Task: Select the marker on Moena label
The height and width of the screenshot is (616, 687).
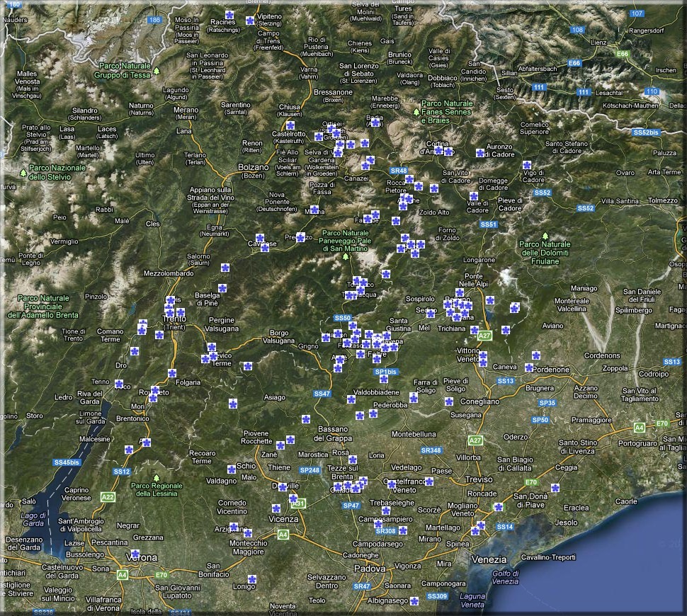Action: coord(314,210)
